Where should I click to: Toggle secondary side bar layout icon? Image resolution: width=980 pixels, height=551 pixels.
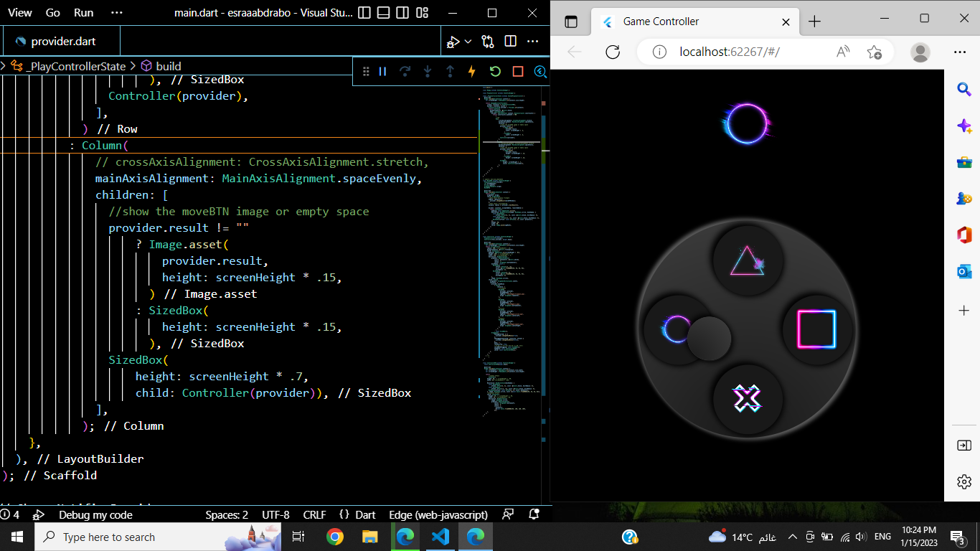pos(403,13)
